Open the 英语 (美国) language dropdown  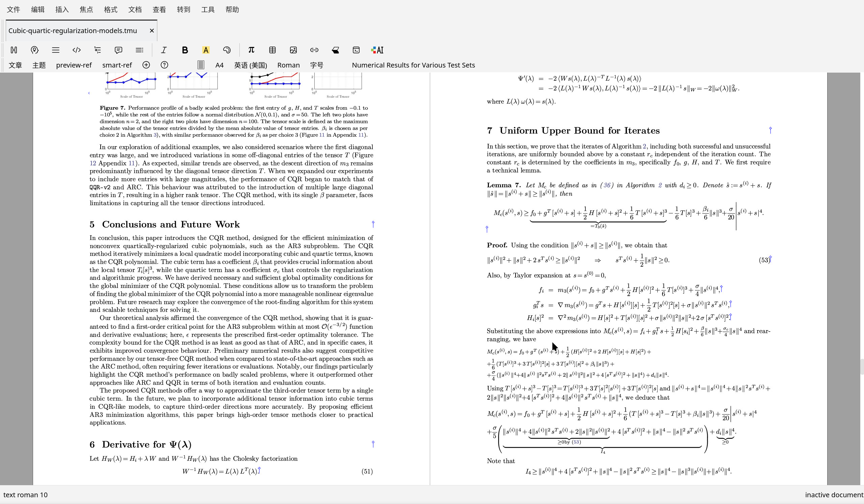pyautogui.click(x=250, y=65)
